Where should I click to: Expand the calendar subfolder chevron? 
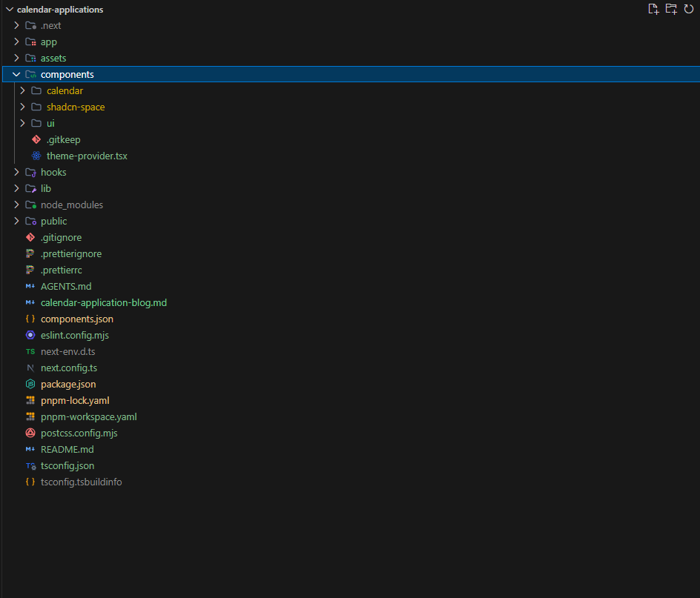click(x=23, y=90)
